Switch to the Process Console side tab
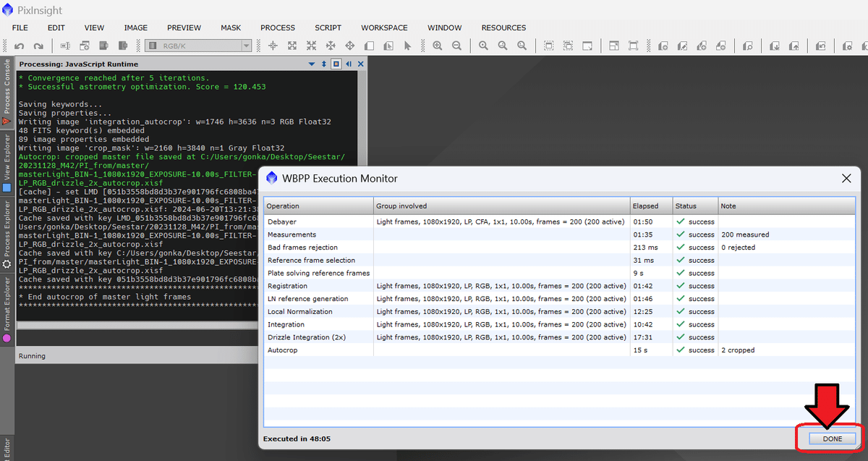This screenshot has height=461, width=868. 7,91
